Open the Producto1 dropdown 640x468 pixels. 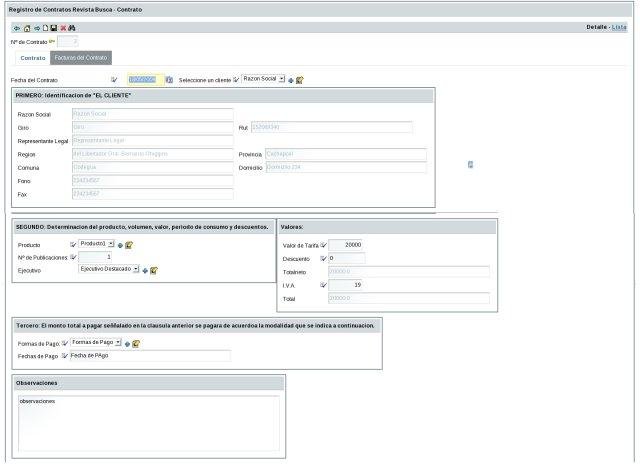(x=96, y=244)
